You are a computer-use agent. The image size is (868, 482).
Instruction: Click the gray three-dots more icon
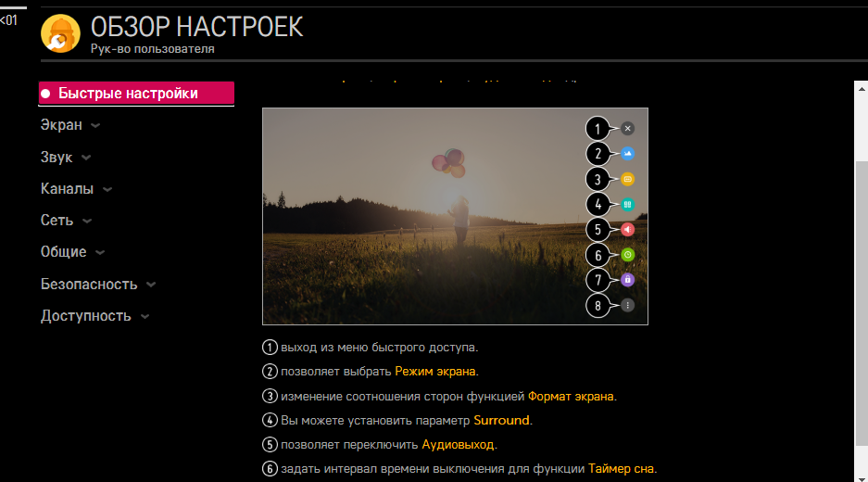click(628, 304)
